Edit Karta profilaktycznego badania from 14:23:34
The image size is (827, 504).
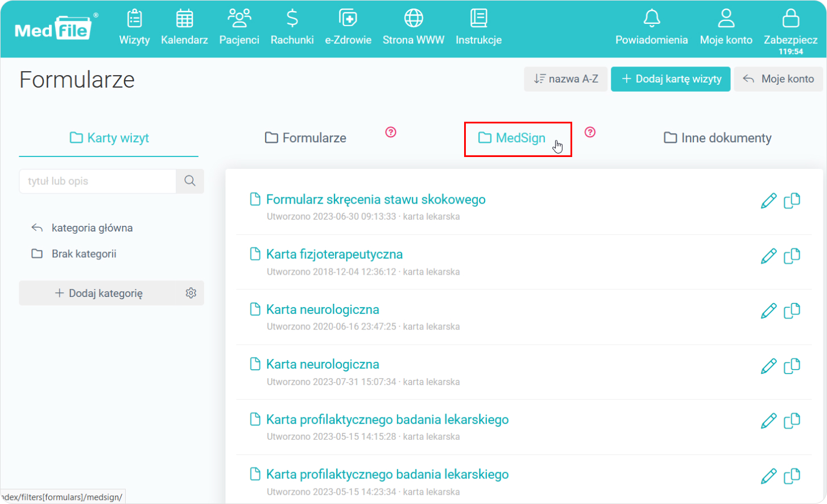coord(768,476)
